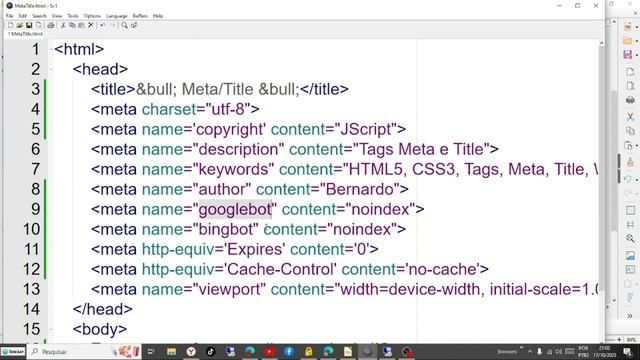Screen dimensions: 640x360
Task: Click the Undo arrow in SciTE toolbar
Action: 103,25
